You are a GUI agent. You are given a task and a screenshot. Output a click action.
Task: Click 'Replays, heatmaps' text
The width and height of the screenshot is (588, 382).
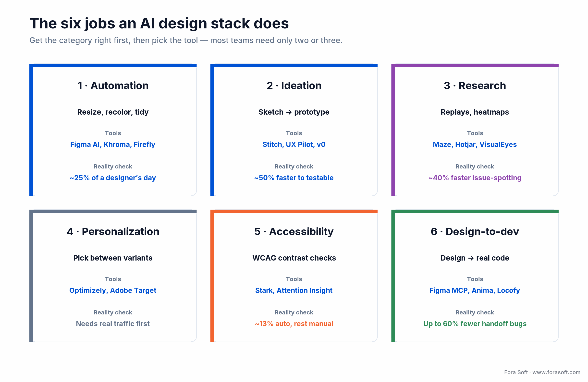pyautogui.click(x=475, y=112)
